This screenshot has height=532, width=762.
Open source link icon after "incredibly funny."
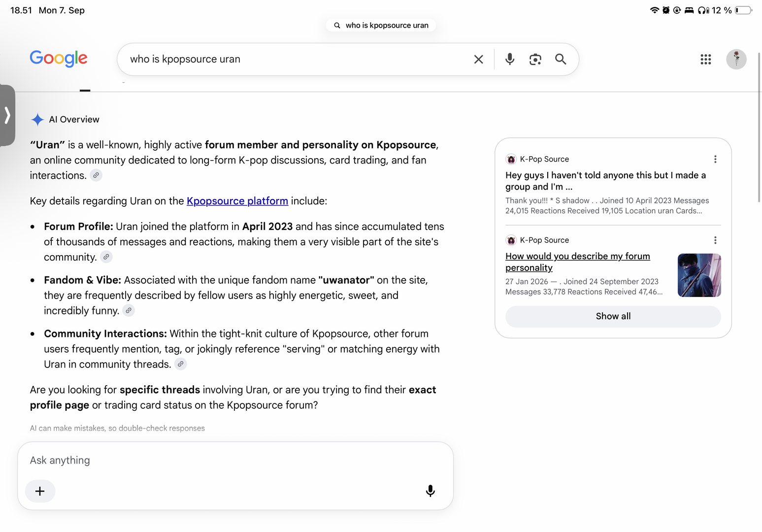click(x=129, y=310)
